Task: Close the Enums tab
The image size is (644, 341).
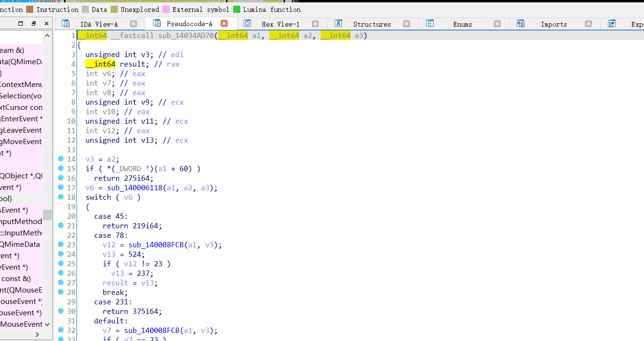Action: coord(497,24)
